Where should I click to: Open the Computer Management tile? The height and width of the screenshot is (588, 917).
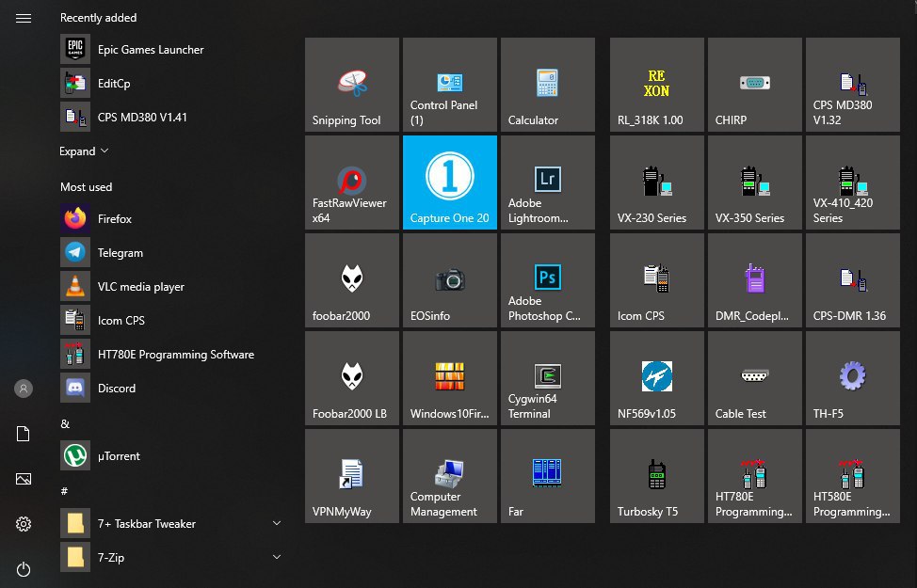point(450,476)
